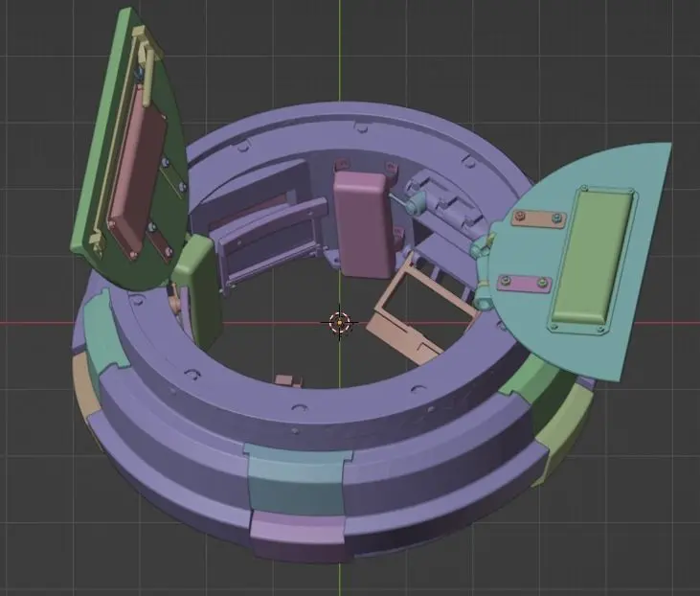Viewport: 700px width, 596px height.
Task: Click the 3D cursor at the origin
Action: click(x=339, y=322)
